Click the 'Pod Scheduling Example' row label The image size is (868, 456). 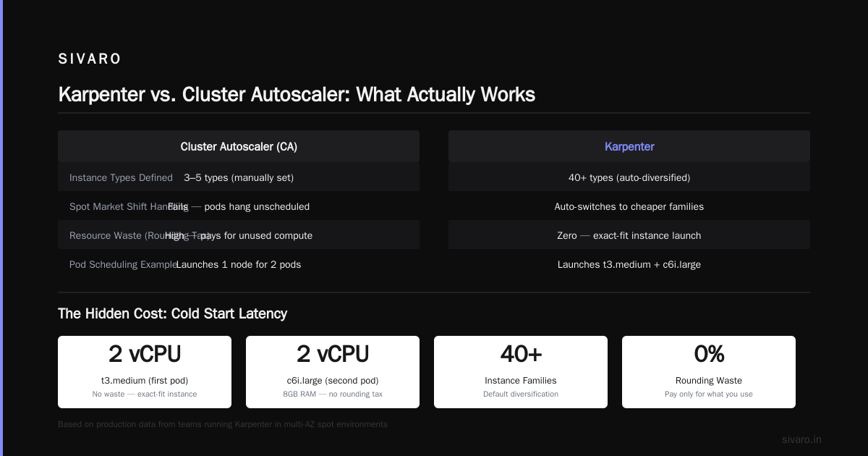123,264
